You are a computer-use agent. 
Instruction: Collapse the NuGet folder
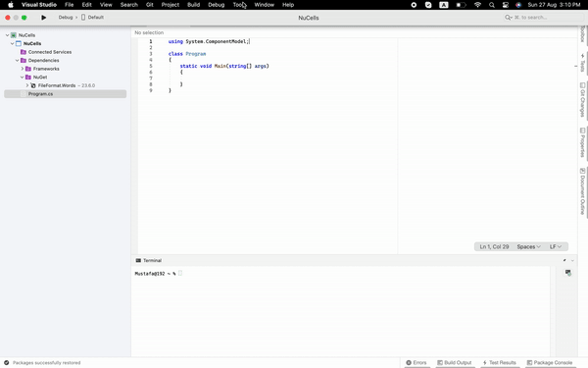click(x=23, y=77)
